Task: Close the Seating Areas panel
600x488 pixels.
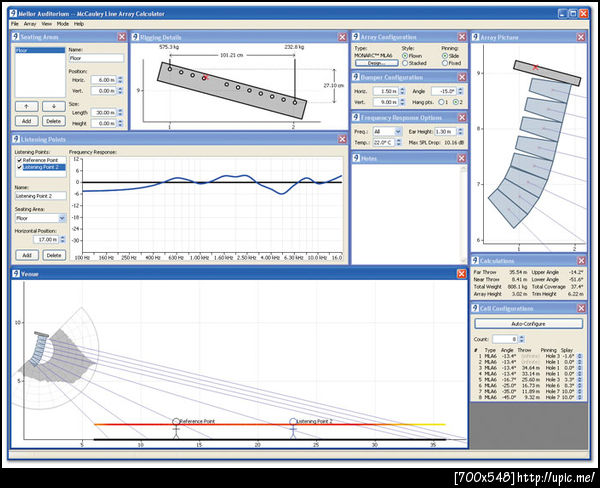Action: 122,37
